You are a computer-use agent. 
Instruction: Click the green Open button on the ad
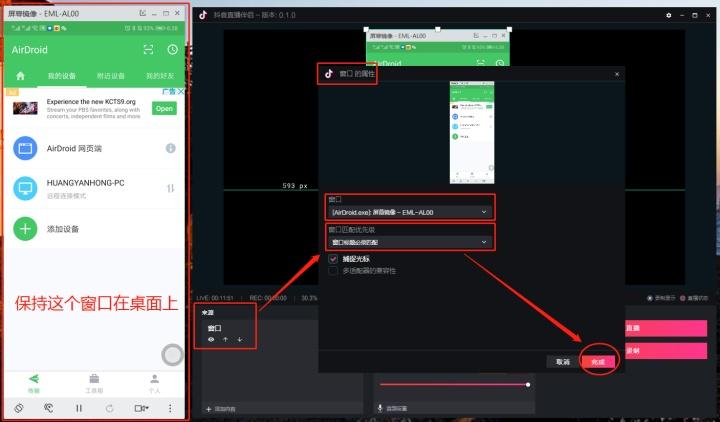click(x=164, y=108)
